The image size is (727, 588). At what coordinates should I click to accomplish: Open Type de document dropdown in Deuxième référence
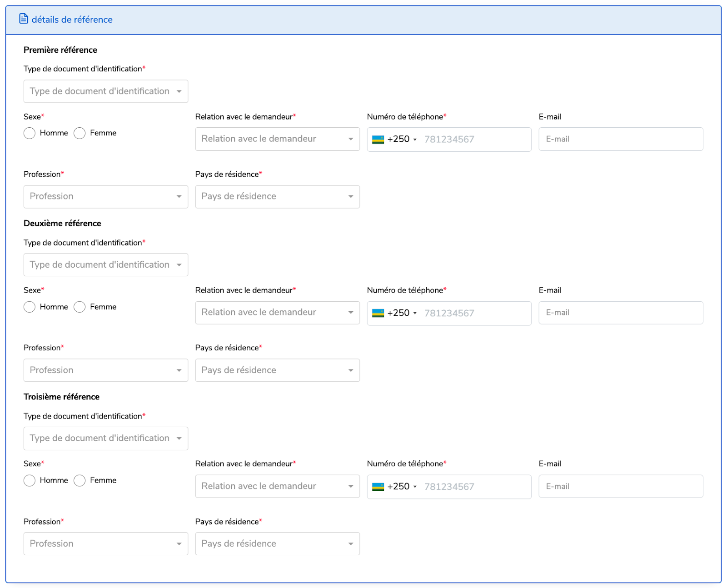click(106, 264)
